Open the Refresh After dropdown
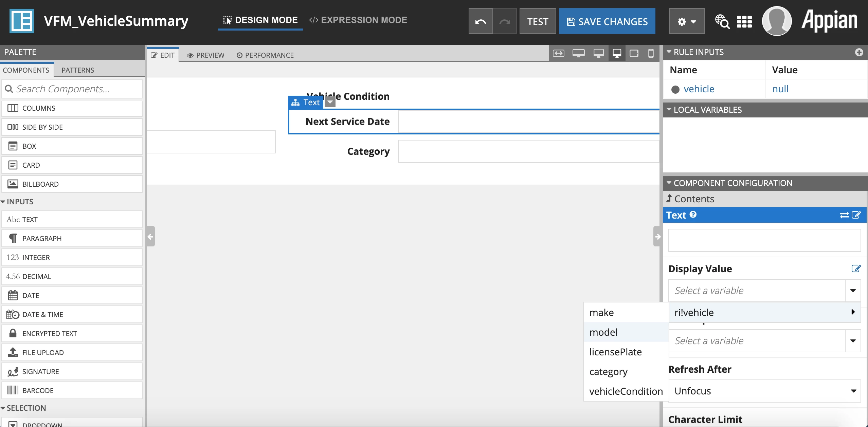The height and width of the screenshot is (427, 868). click(764, 391)
